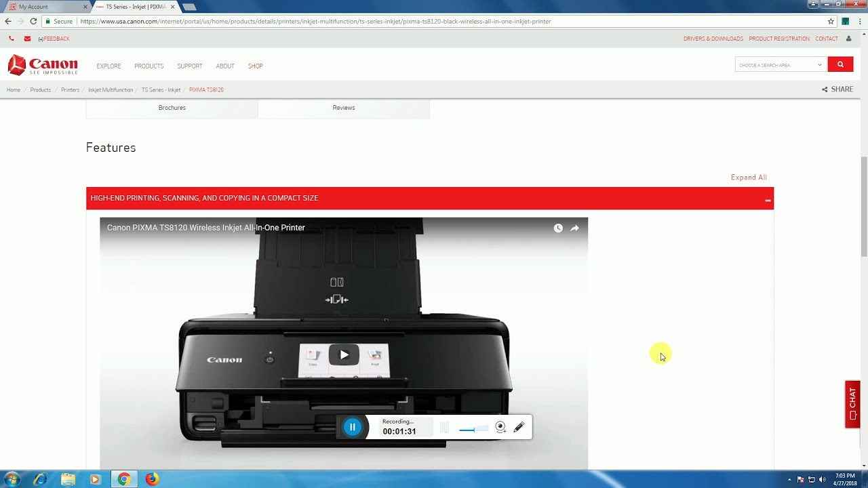Open the Explore menu
The width and height of the screenshot is (868, 488).
(x=108, y=66)
